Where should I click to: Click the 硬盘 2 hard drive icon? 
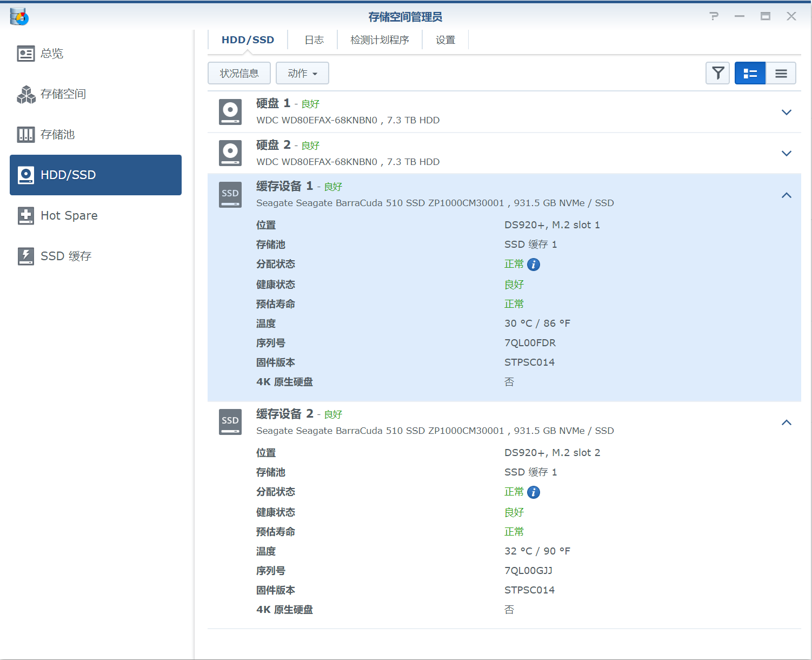point(230,153)
